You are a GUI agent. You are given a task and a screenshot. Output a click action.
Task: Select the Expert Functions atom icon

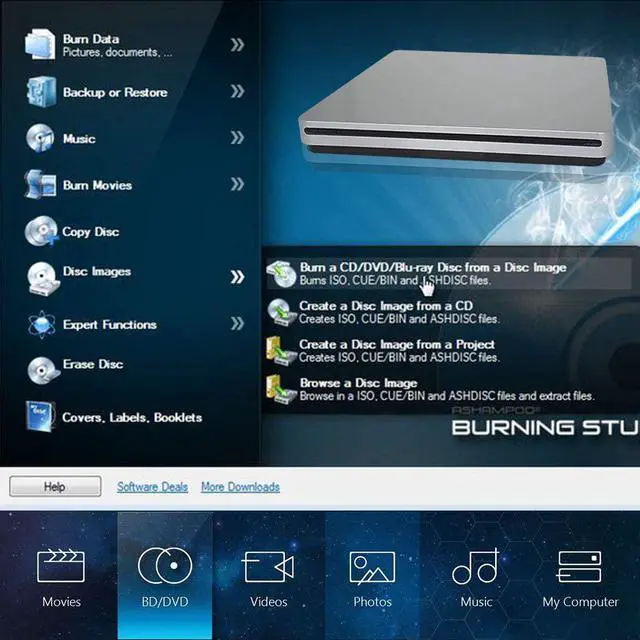pyautogui.click(x=40, y=325)
